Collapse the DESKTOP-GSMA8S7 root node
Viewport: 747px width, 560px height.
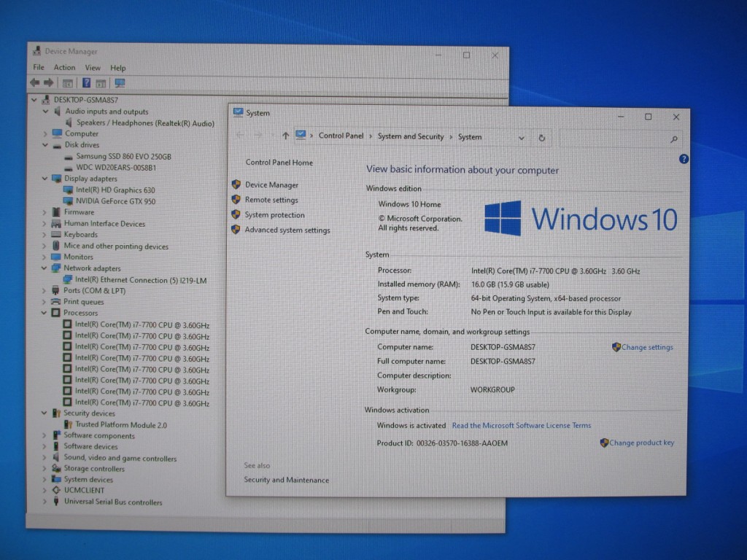coord(34,100)
